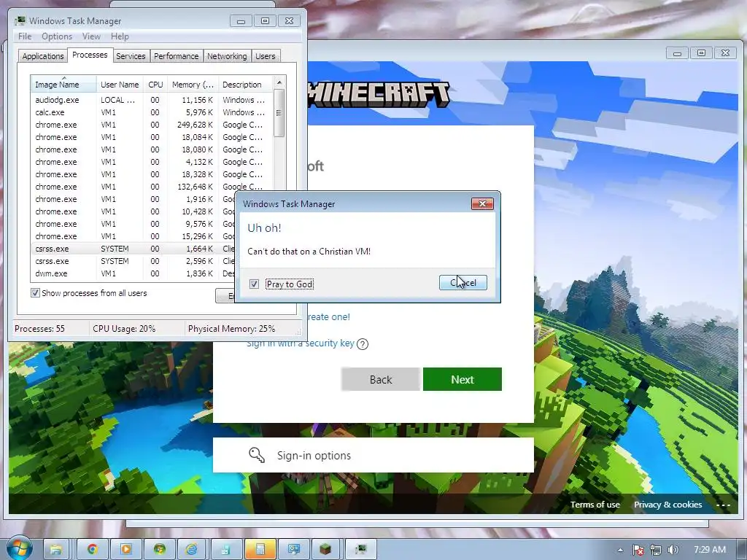Select the audiodg.exe process row
The height and width of the screenshot is (560, 747).
point(152,100)
